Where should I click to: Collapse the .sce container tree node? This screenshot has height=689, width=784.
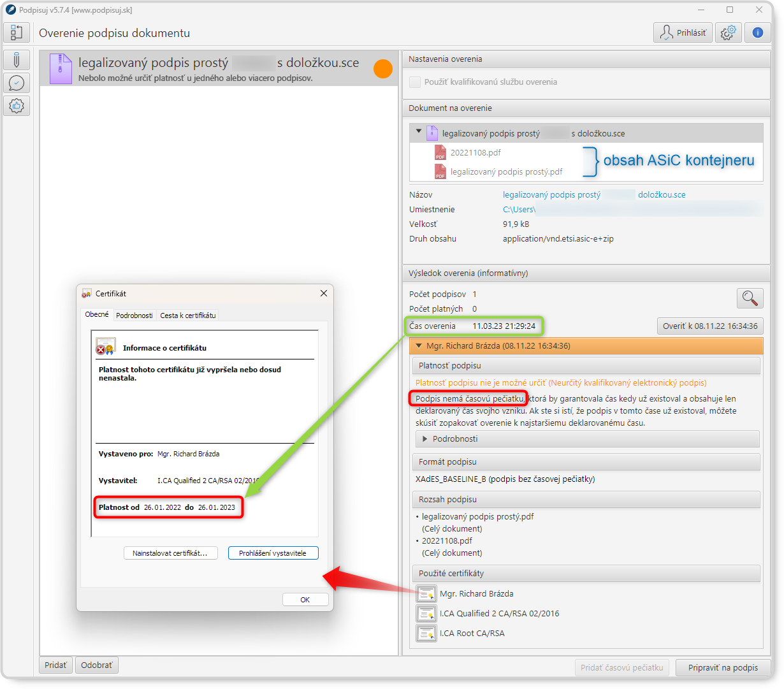coord(419,132)
